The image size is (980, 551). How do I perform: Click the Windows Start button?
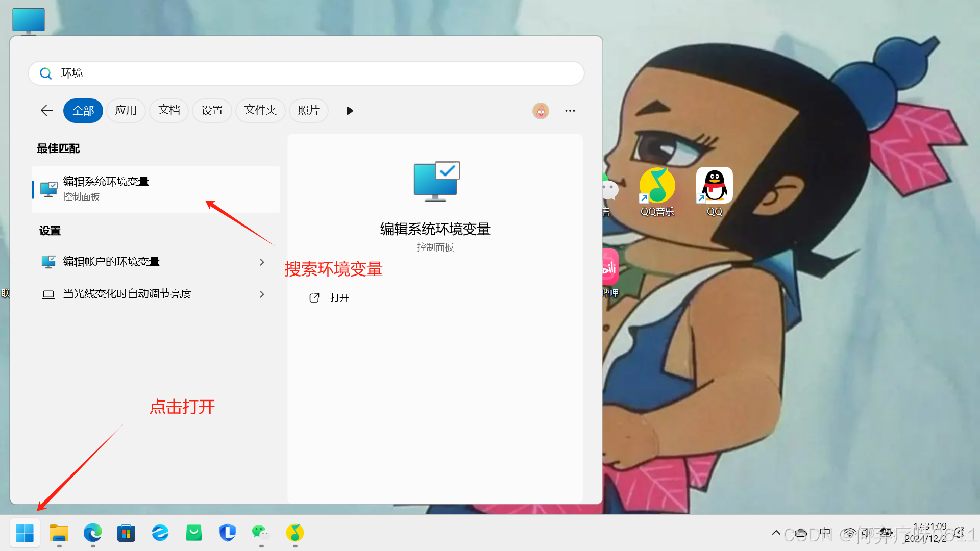tap(24, 533)
